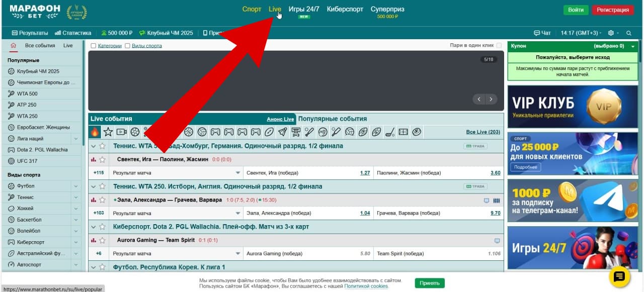Favorite the WTA Бад-Хомбург tournament with its star
644x292 pixels.
pos(103,146)
